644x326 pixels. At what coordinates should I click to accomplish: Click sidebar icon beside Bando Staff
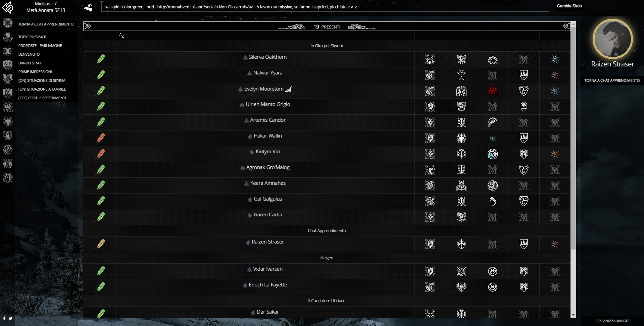tap(8, 64)
